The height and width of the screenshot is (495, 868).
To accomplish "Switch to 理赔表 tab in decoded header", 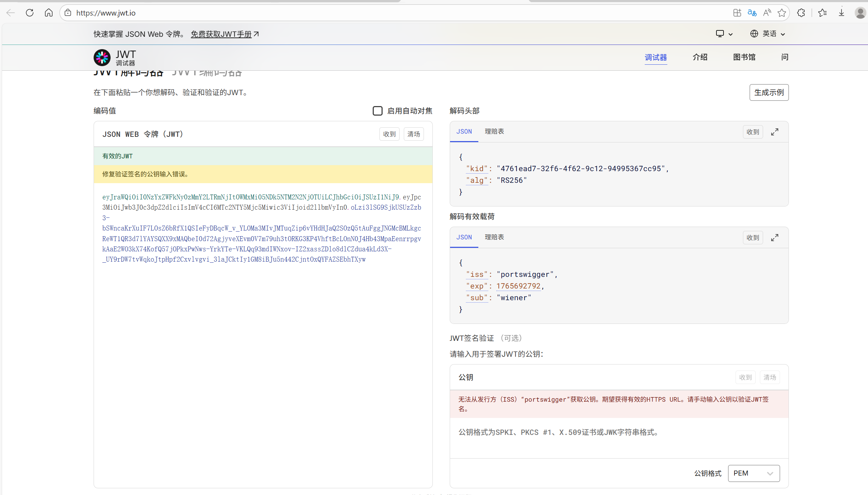I will click(494, 132).
